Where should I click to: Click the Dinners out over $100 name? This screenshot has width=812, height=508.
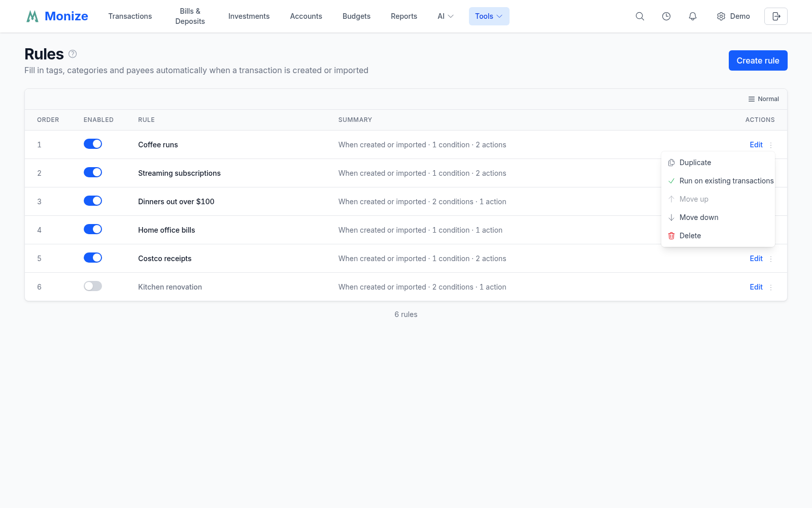coord(176,202)
